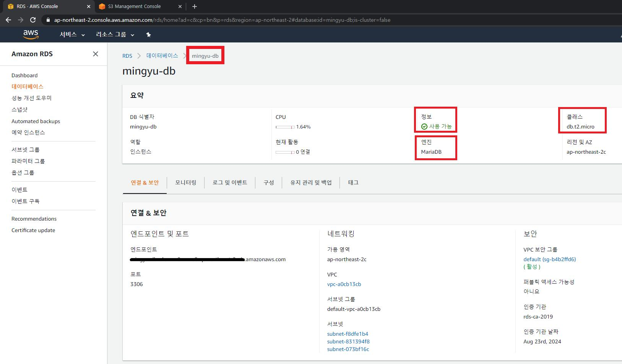Close the RDS - AWS Console tab
This screenshot has height=364, width=622.
point(89,6)
